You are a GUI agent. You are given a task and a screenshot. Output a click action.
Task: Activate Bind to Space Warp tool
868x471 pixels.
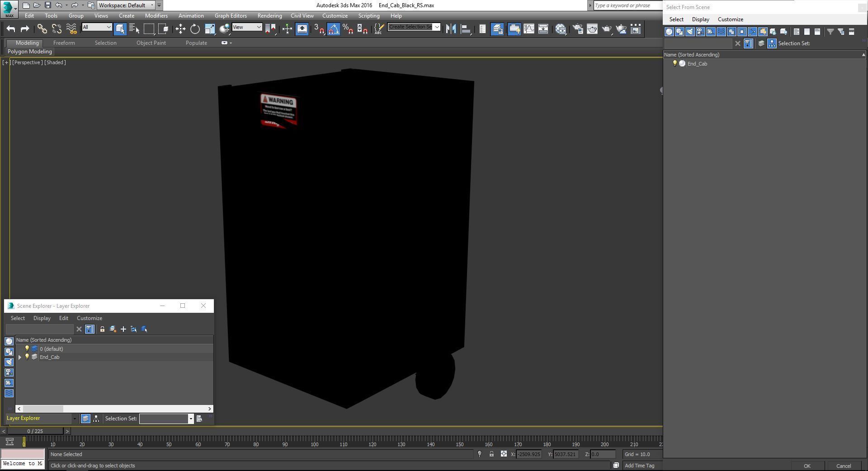click(71, 29)
